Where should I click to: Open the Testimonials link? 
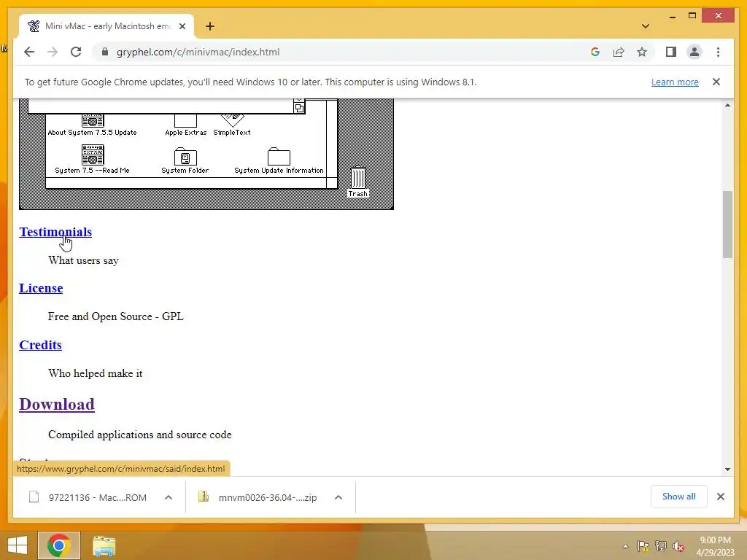click(x=55, y=232)
